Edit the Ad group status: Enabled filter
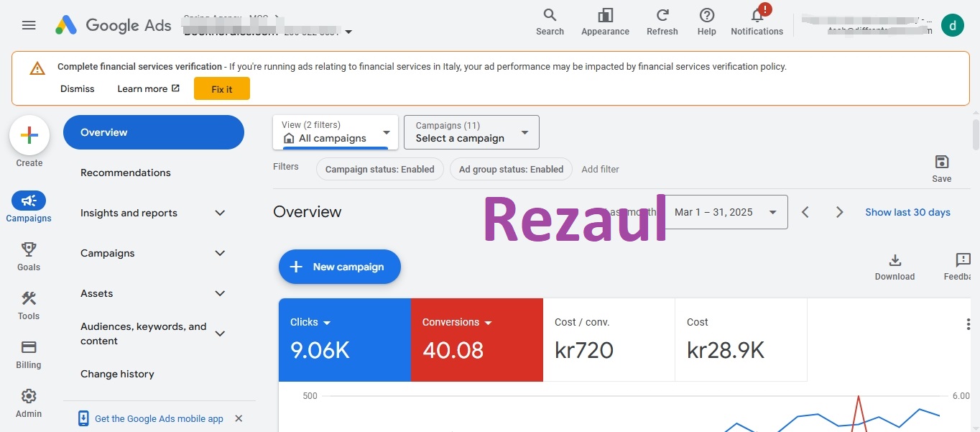 (x=511, y=170)
